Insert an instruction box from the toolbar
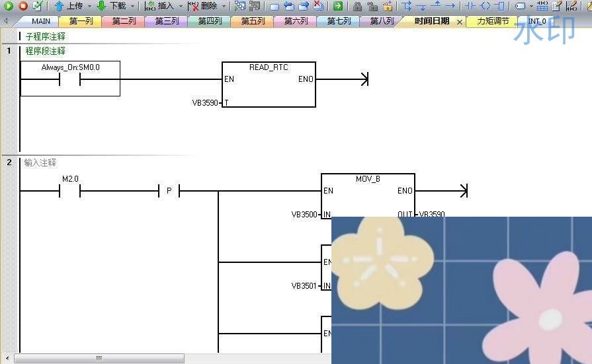Screen dimensions: 592x364 pos(499,6)
